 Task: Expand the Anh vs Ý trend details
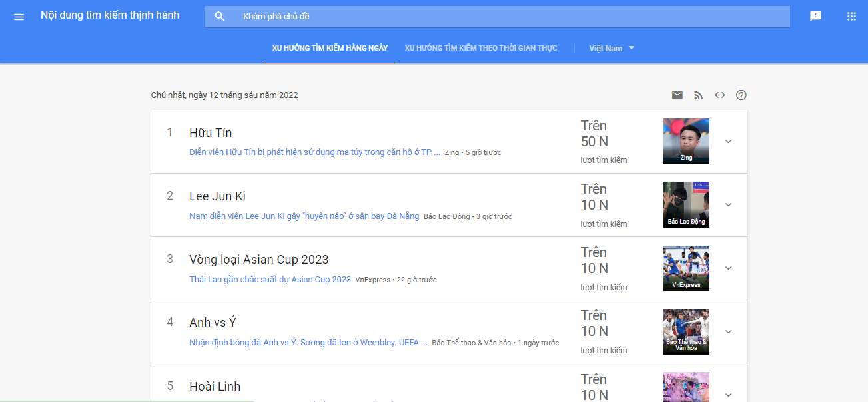(x=728, y=331)
